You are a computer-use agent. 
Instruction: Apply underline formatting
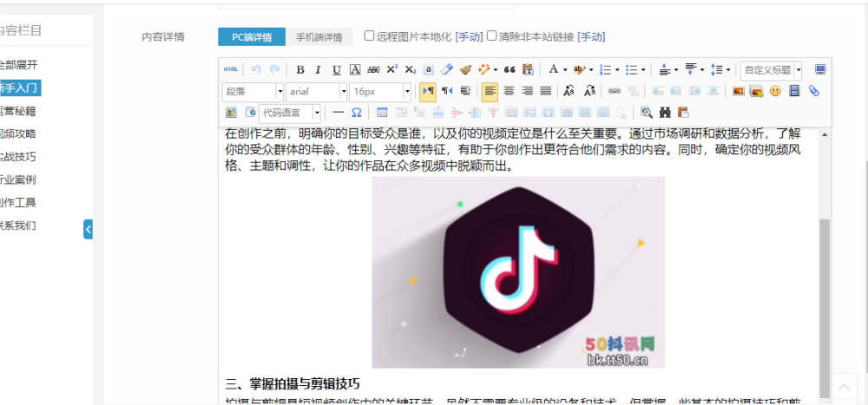tap(337, 69)
